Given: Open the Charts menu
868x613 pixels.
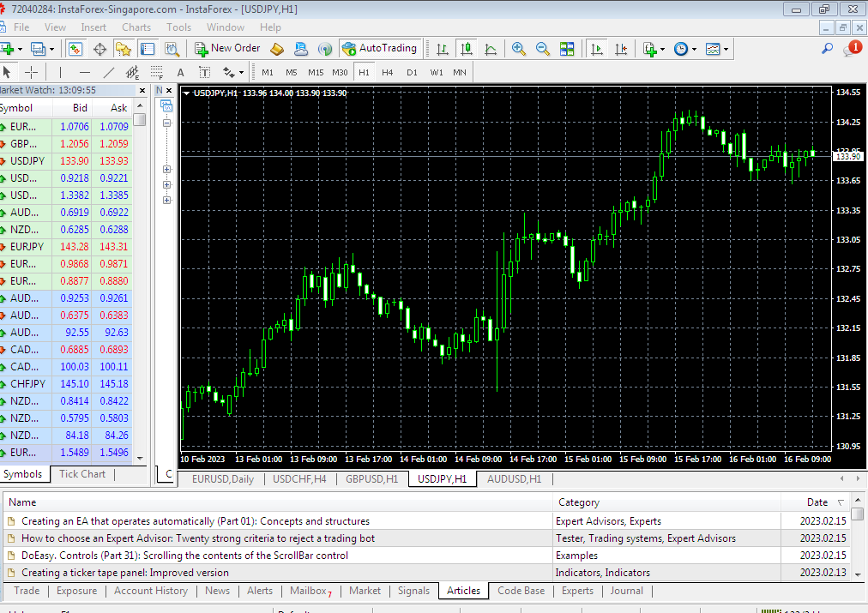Looking at the screenshot, I should [136, 27].
